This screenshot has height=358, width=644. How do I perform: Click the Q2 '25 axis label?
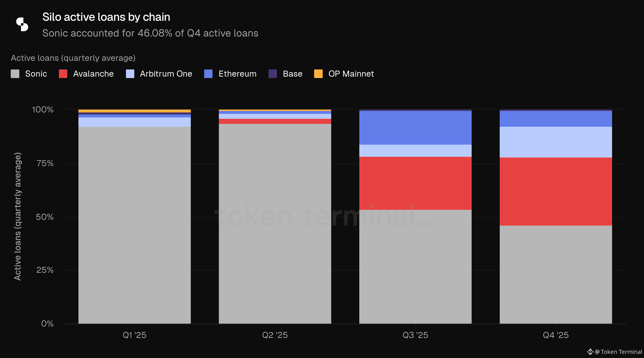(x=275, y=335)
